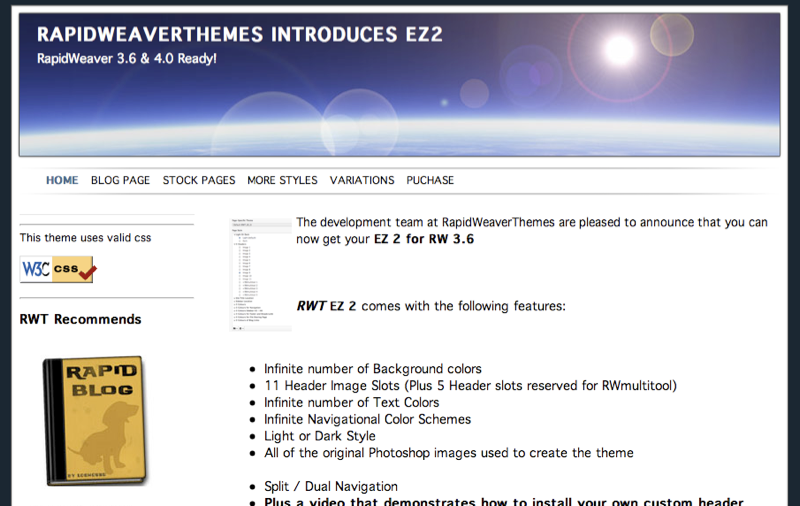Open the BLOG PAGE navigation link
The height and width of the screenshot is (506, 800).
pos(120,180)
